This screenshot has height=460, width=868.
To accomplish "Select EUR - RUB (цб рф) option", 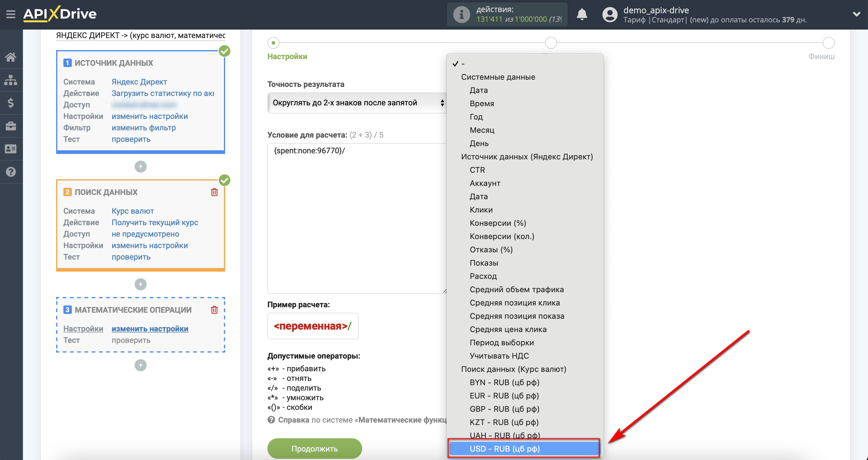I will click(525, 396).
